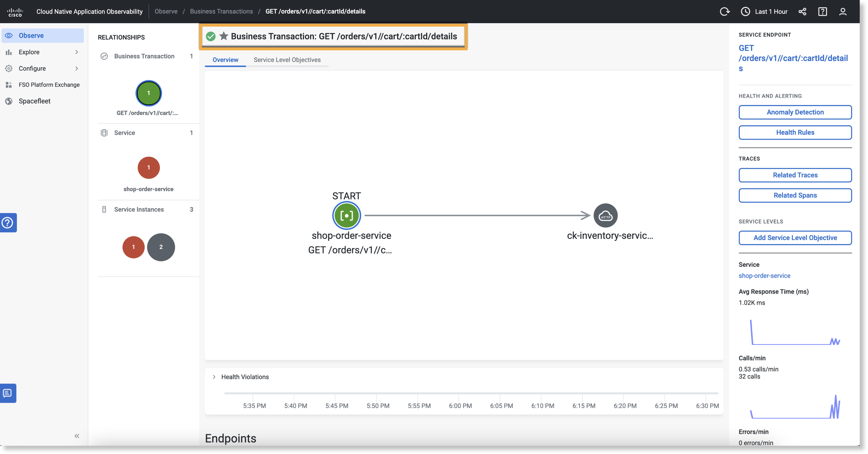Click Observe breadcrumb link
The image size is (868, 454).
pos(166,12)
